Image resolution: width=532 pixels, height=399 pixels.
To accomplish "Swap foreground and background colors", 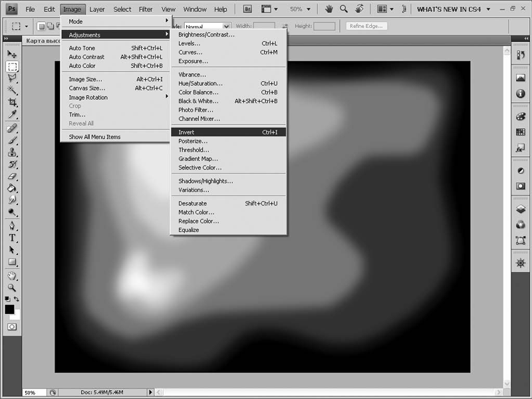I will [x=16, y=299].
